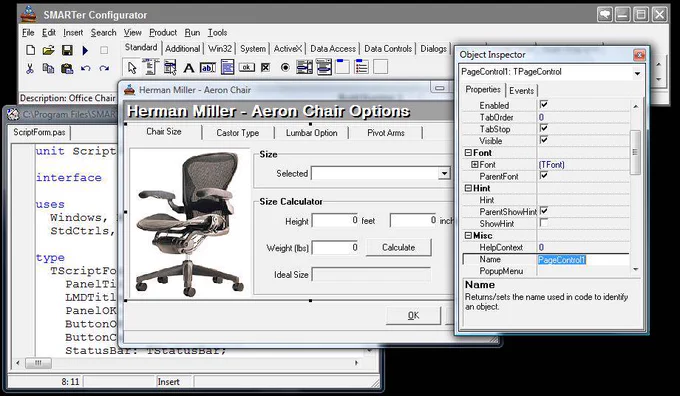Open the File menu
680x396 pixels.
28,33
